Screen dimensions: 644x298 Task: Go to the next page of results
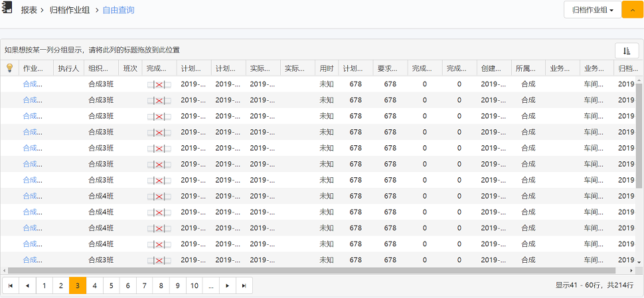[228, 285]
